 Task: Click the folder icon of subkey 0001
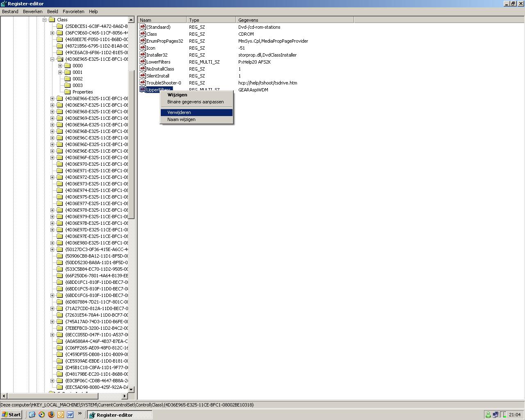[67, 72]
